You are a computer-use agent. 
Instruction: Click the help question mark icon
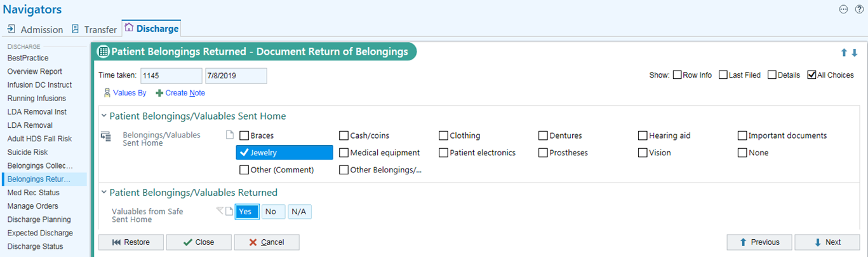point(859,10)
